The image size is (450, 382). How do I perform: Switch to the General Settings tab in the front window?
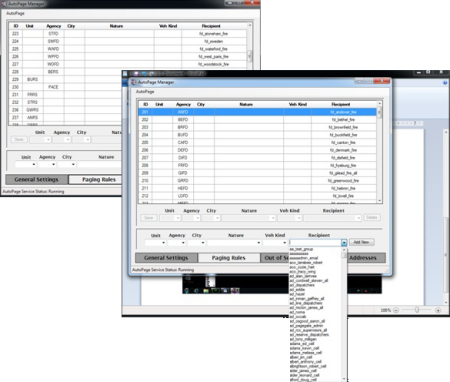[x=166, y=258]
